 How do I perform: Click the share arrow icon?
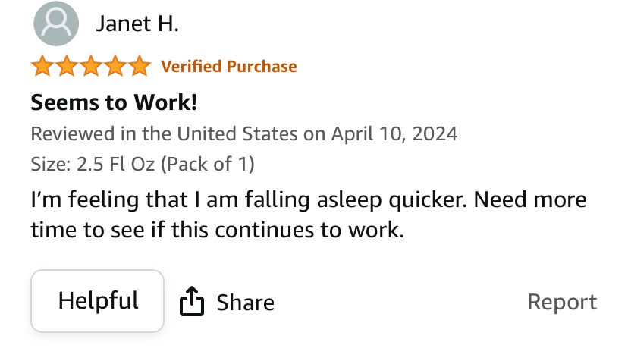click(192, 302)
